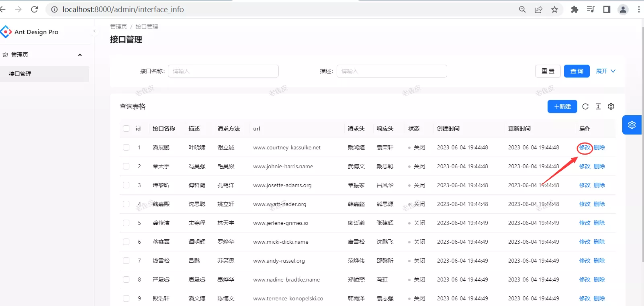The image size is (644, 306).
Task: Click the 创建时间 column header
Action: [448, 129]
